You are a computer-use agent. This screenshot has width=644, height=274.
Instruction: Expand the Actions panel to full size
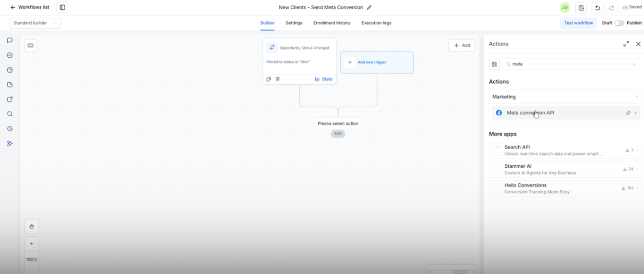626,44
